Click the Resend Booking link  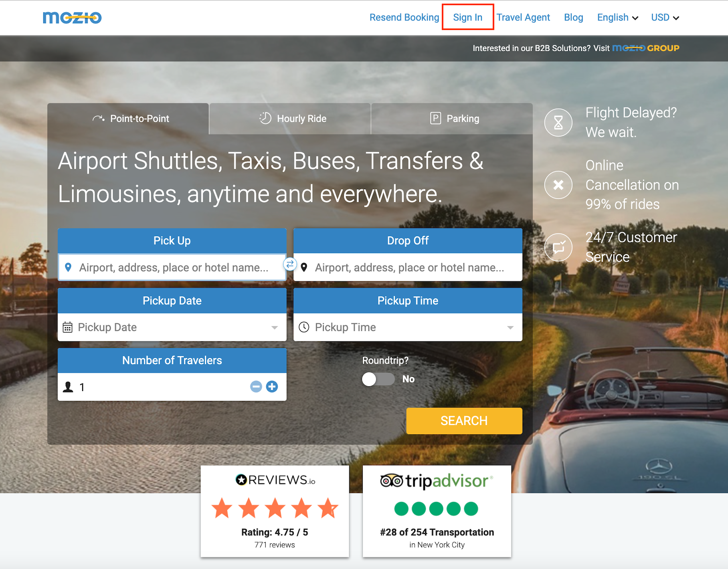(404, 18)
